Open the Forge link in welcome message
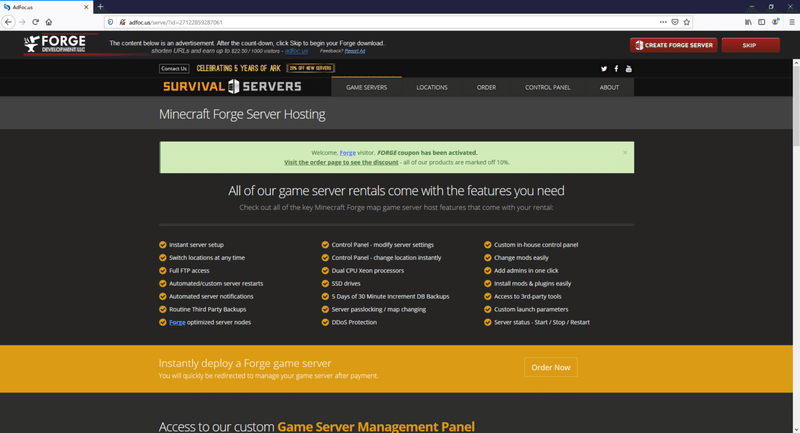 (x=347, y=152)
